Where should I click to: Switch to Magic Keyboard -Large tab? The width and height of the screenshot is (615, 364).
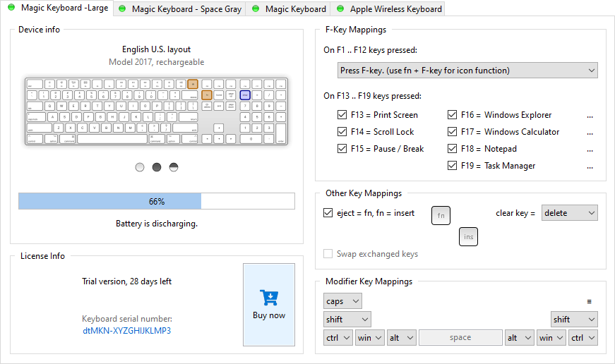click(57, 8)
